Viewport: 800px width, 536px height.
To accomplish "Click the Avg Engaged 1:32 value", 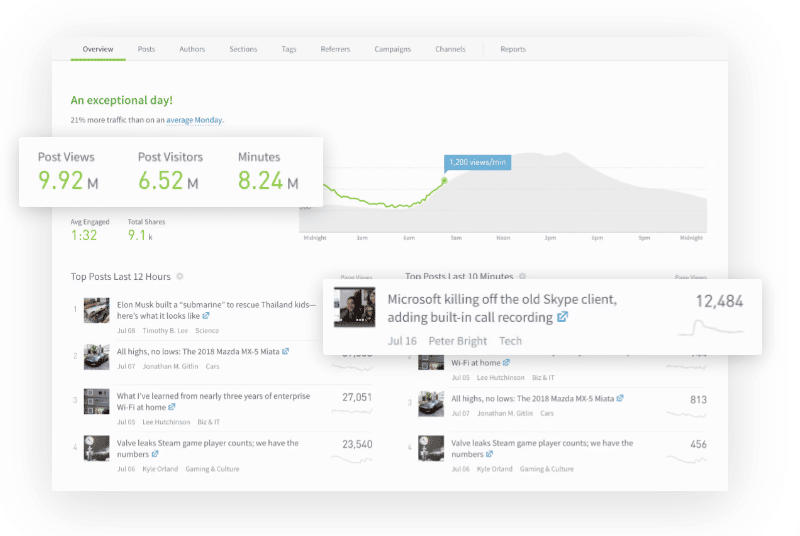I will [84, 235].
